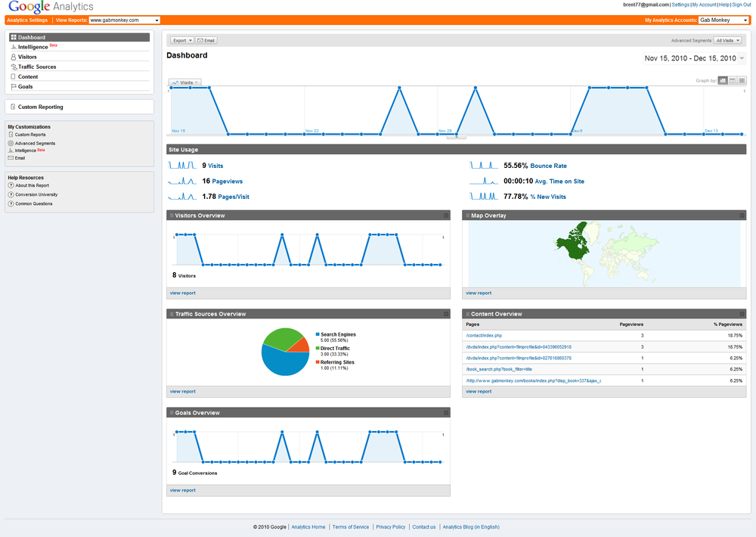Open the My Analytics Accounts Gab Monkey dropdown
Screen dimensions: 756x537
pyautogui.click(x=723, y=20)
